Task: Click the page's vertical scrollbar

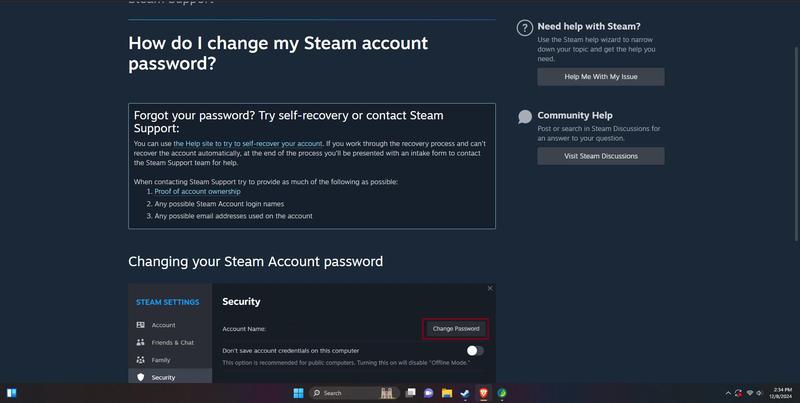Action: click(796, 143)
